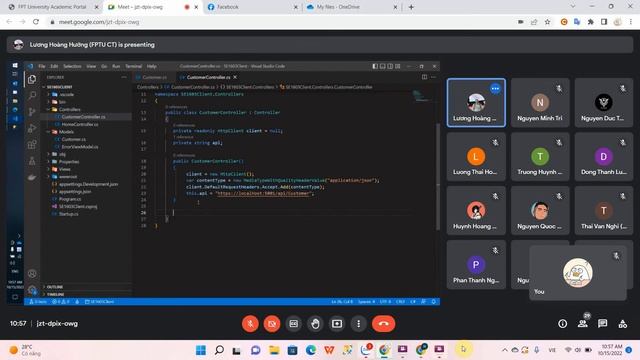Open Google Translate extension icon
This screenshot has width=640, height=360.
[x=577, y=22]
